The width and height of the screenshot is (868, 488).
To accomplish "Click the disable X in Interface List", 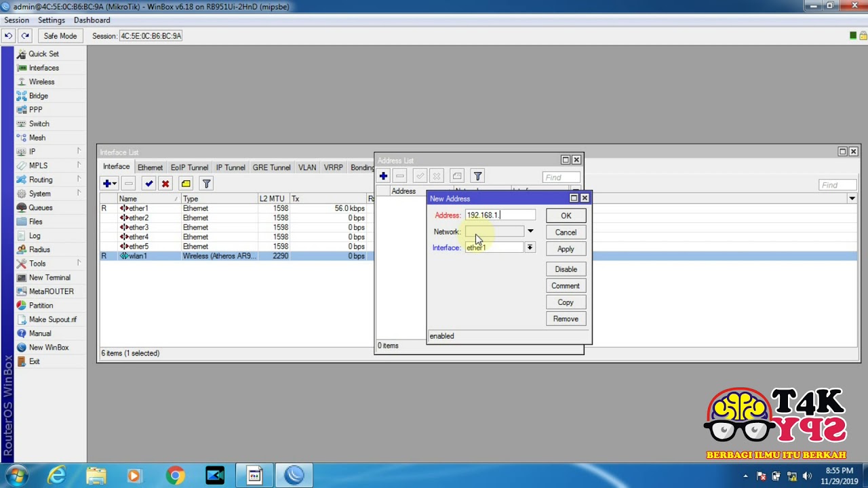I will click(165, 184).
